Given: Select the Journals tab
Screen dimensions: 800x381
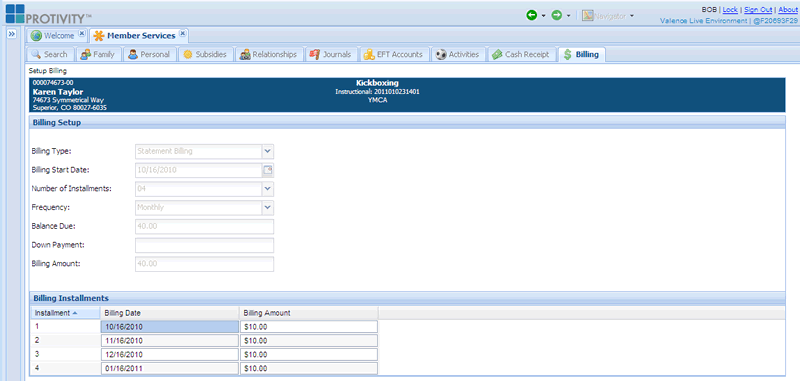Looking at the screenshot, I should (x=330, y=54).
